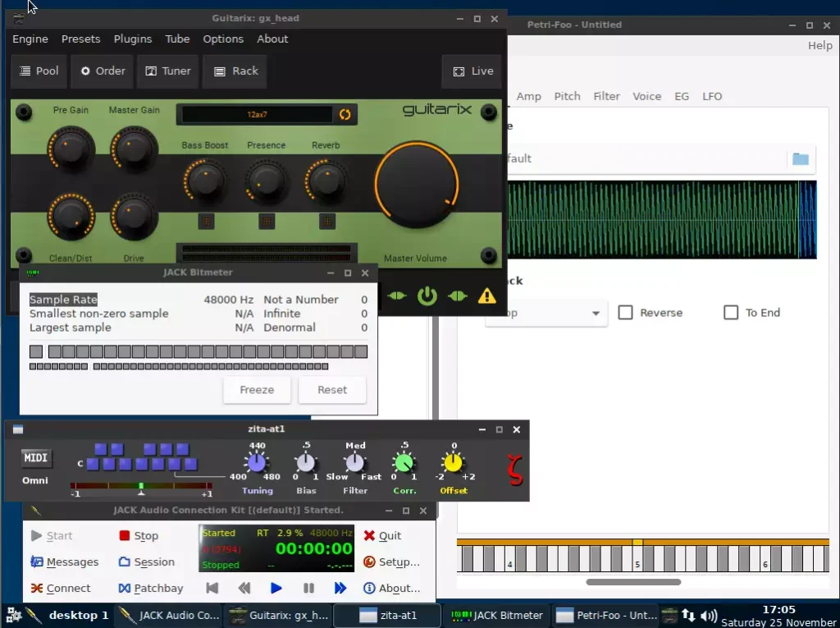Click the JACK transport pause button

pyautogui.click(x=308, y=589)
